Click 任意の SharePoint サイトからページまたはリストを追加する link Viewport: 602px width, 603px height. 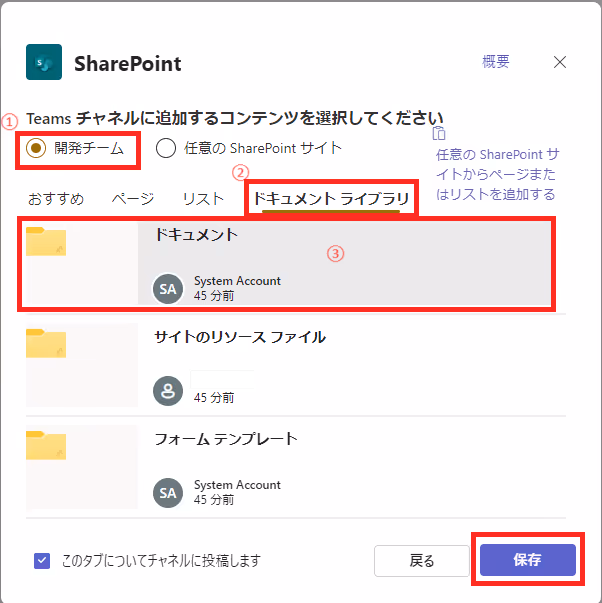(x=497, y=174)
